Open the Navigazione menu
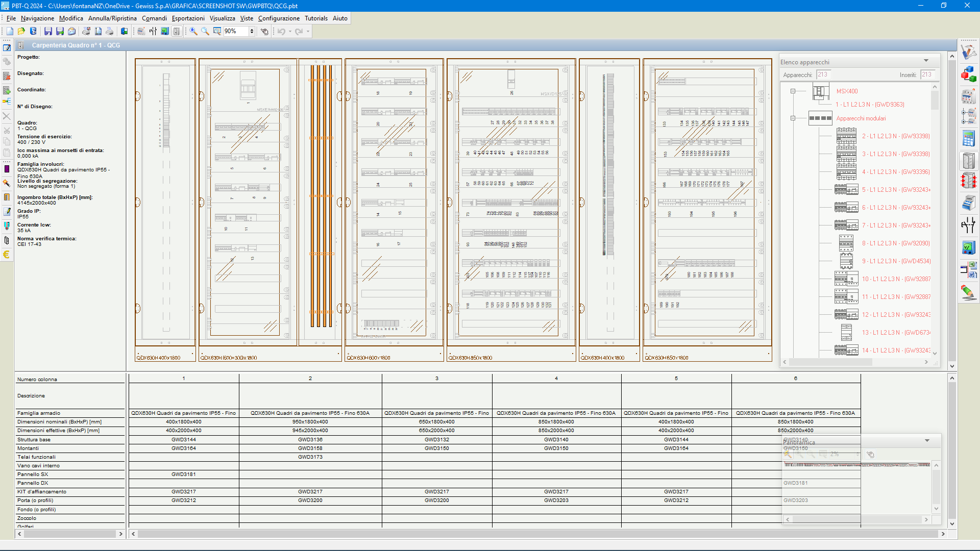Viewport: 980px width, 551px height. [x=37, y=18]
